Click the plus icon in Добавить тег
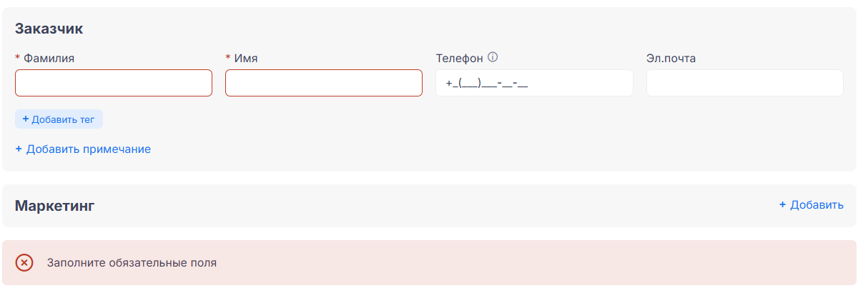Viewport: 868px width, 298px height. [26, 119]
